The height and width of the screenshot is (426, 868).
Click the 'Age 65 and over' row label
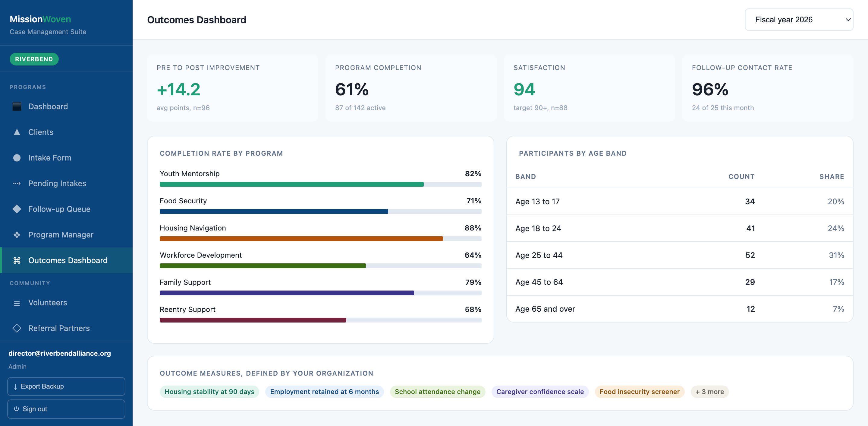pyautogui.click(x=545, y=309)
